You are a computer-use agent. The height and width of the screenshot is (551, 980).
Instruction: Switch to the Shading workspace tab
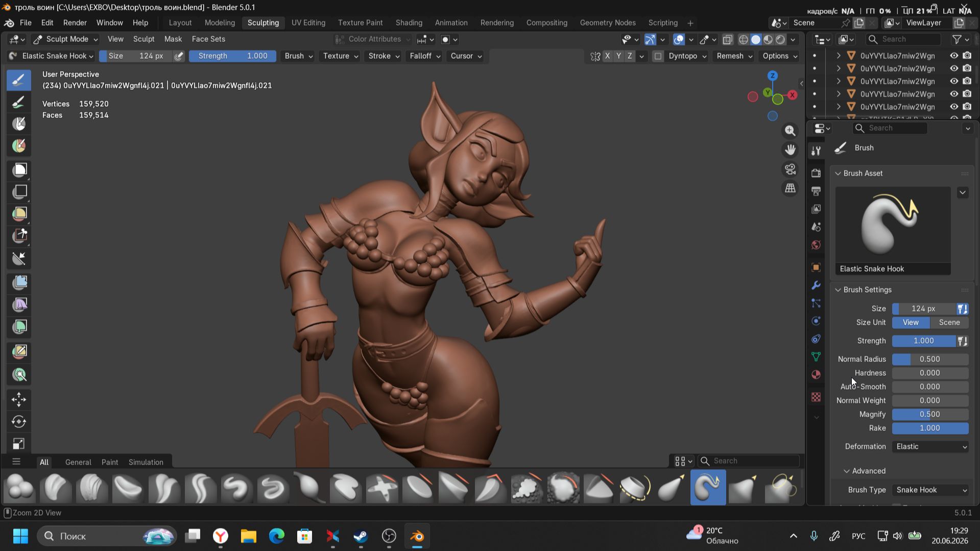(x=409, y=22)
